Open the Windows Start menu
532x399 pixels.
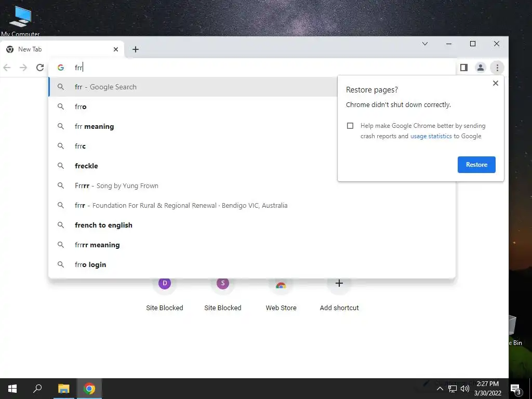(x=12, y=389)
